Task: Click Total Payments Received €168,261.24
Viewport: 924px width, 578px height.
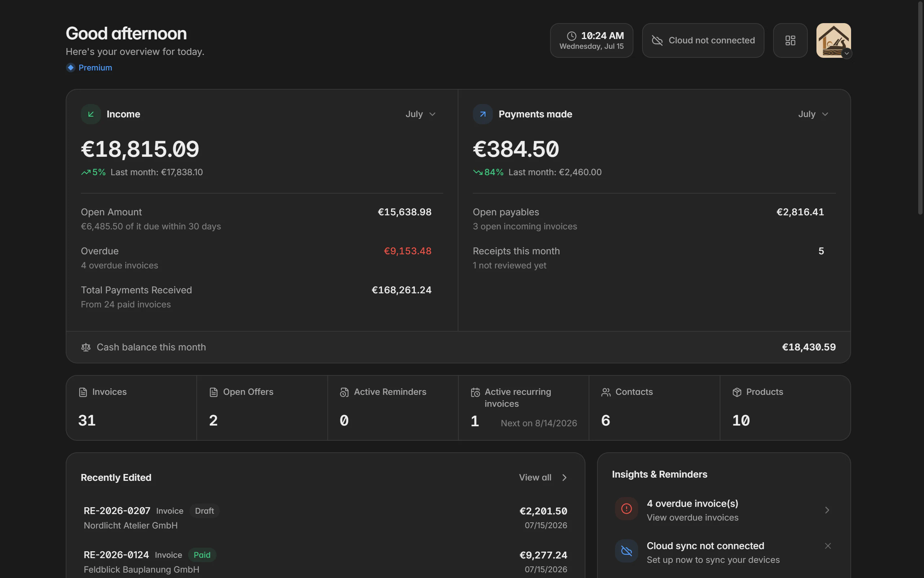Action: point(401,290)
